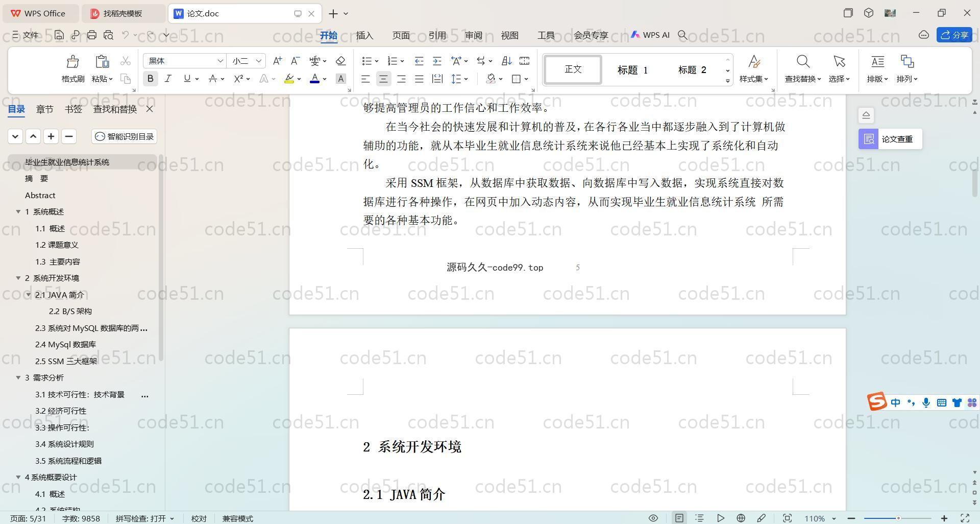Open the 审阅 (Review) ribbon tab

(473, 35)
